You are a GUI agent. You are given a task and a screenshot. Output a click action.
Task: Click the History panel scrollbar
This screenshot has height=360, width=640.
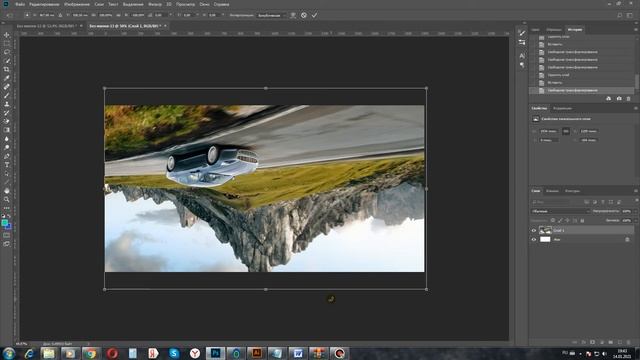[x=636, y=81]
